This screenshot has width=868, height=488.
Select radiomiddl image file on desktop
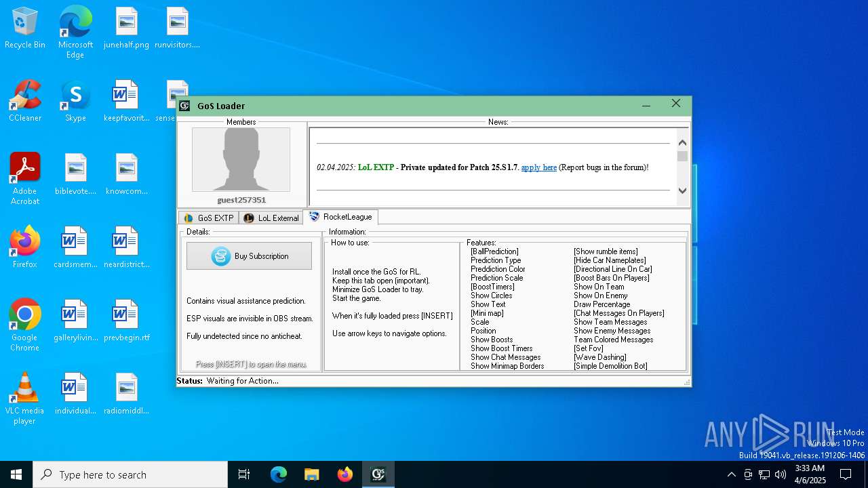click(x=126, y=394)
